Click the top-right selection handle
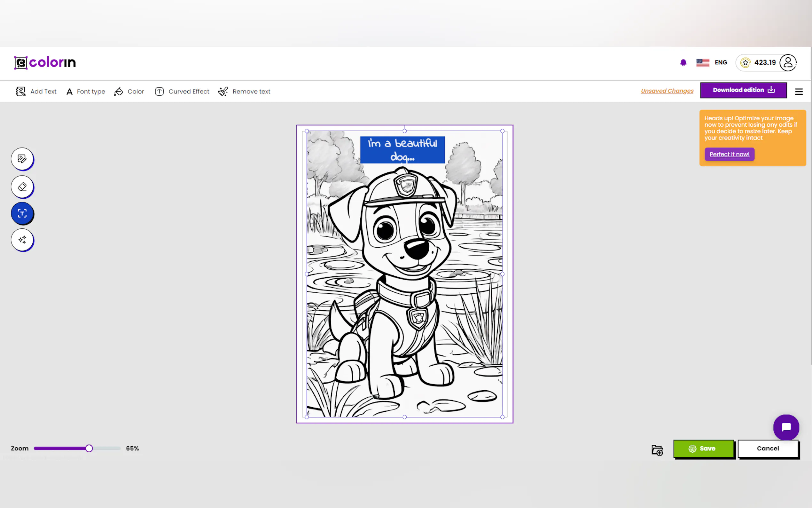Viewport: 812px width, 508px height. point(503,131)
